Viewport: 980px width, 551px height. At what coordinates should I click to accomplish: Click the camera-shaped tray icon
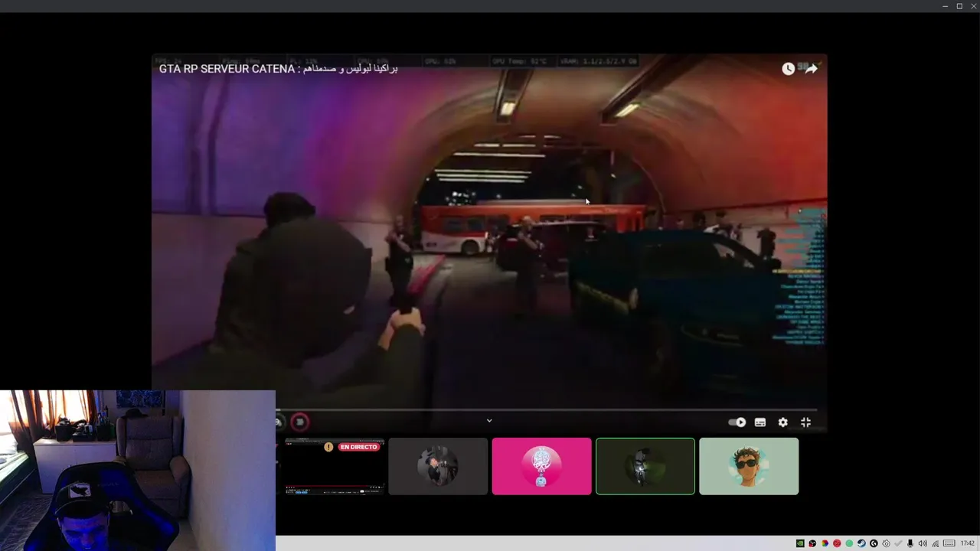coord(886,543)
